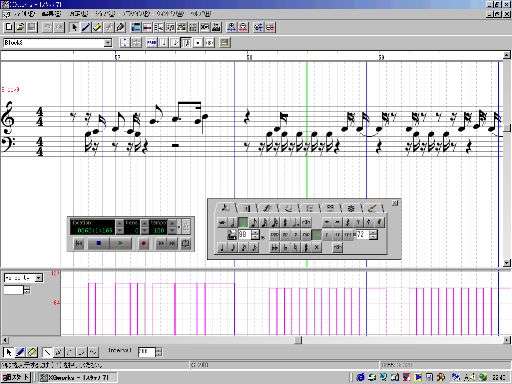Viewport: 512px width, 384px height.
Task: Click the New file icon
Action: tap(9, 27)
